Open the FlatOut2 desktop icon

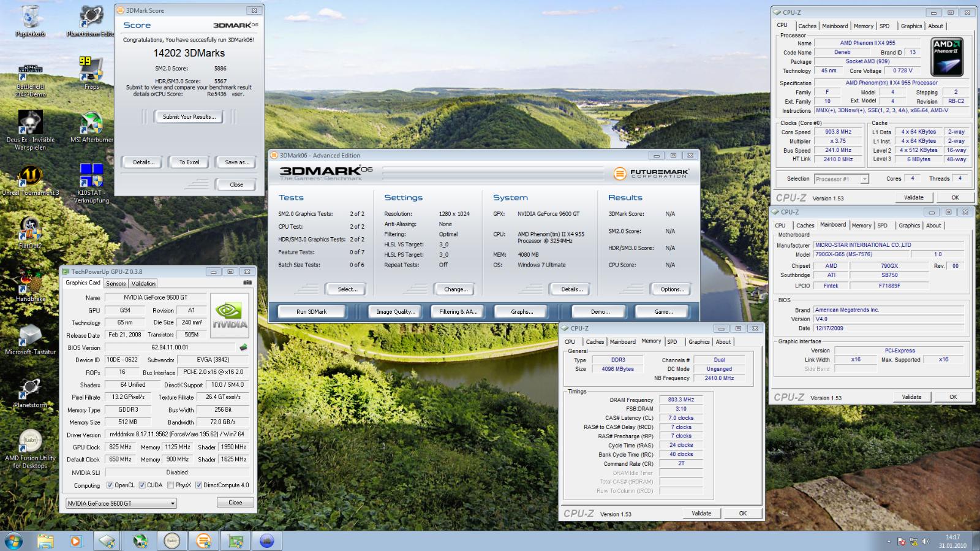[30, 233]
